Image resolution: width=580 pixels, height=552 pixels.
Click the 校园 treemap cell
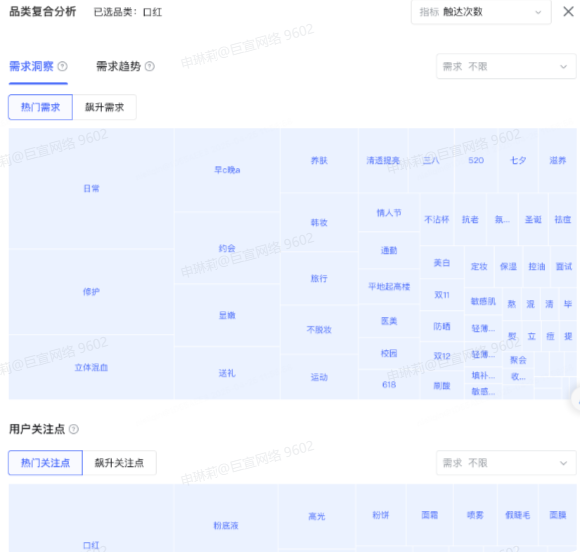point(389,353)
